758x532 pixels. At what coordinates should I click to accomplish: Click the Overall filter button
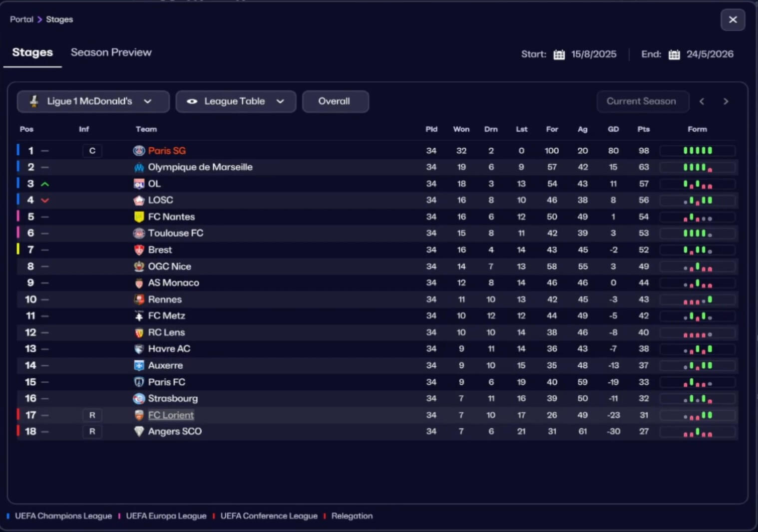(x=335, y=101)
